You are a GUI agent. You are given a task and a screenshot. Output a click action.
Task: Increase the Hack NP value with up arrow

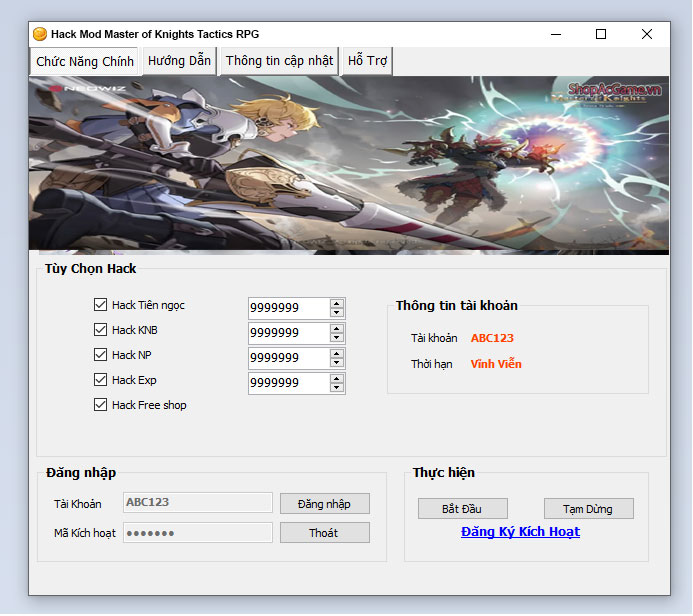pyautogui.click(x=337, y=354)
